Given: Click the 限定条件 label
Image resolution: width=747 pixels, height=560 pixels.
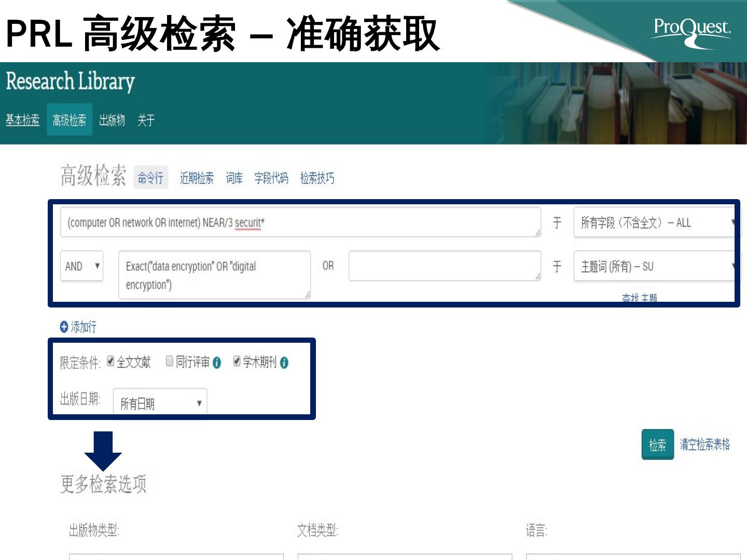Looking at the screenshot, I should click(80, 362).
